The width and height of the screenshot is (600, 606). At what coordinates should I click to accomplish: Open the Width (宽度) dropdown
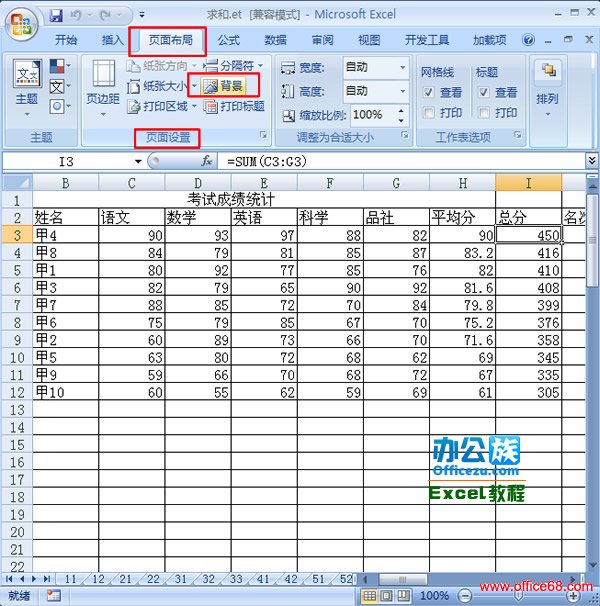403,67
